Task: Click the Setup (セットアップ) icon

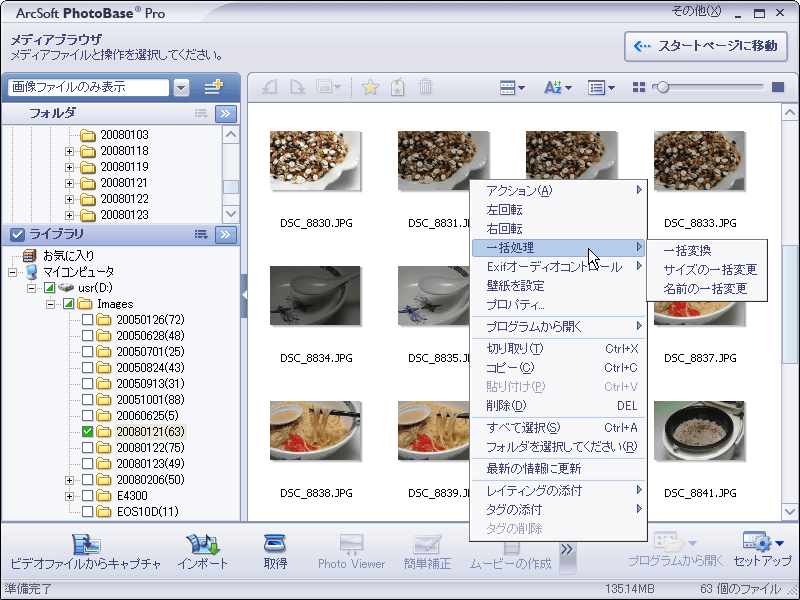Action: click(757, 542)
